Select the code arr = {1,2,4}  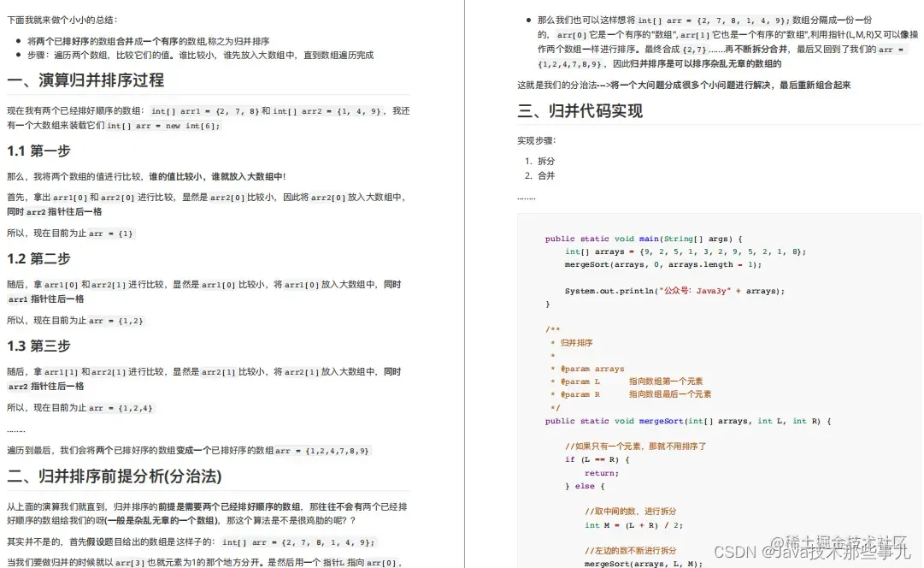point(121,408)
